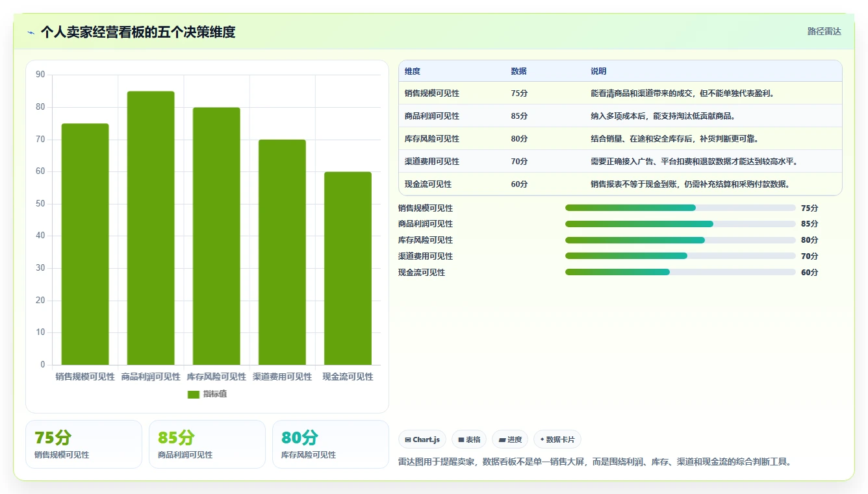This screenshot has width=868, height=494.
Task: Open the 路径雷达 label in the header
Action: point(824,31)
